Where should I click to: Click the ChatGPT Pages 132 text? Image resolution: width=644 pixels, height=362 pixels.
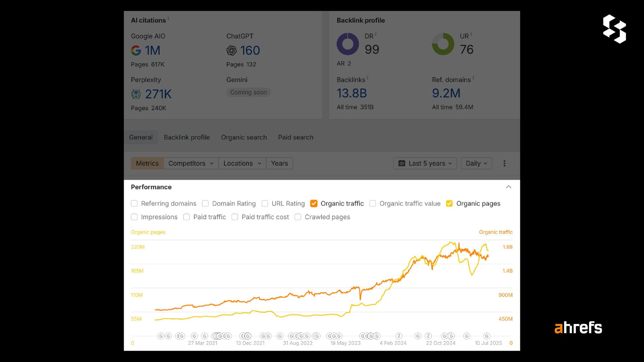pos(241,64)
